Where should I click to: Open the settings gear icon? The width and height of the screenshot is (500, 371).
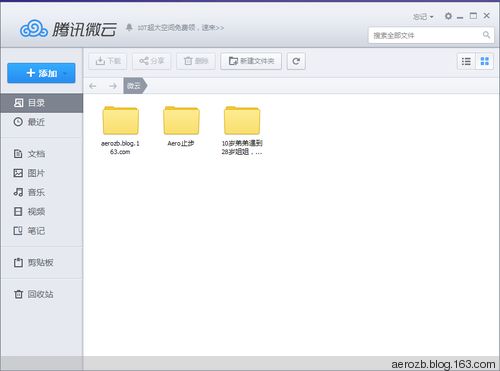[448, 16]
